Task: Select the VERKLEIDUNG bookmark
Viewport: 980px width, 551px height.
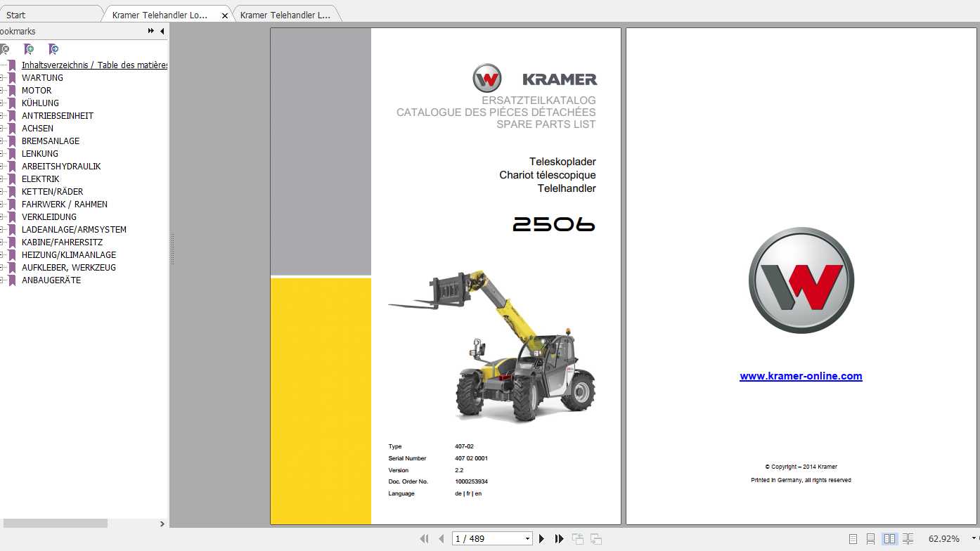Action: pos(49,217)
